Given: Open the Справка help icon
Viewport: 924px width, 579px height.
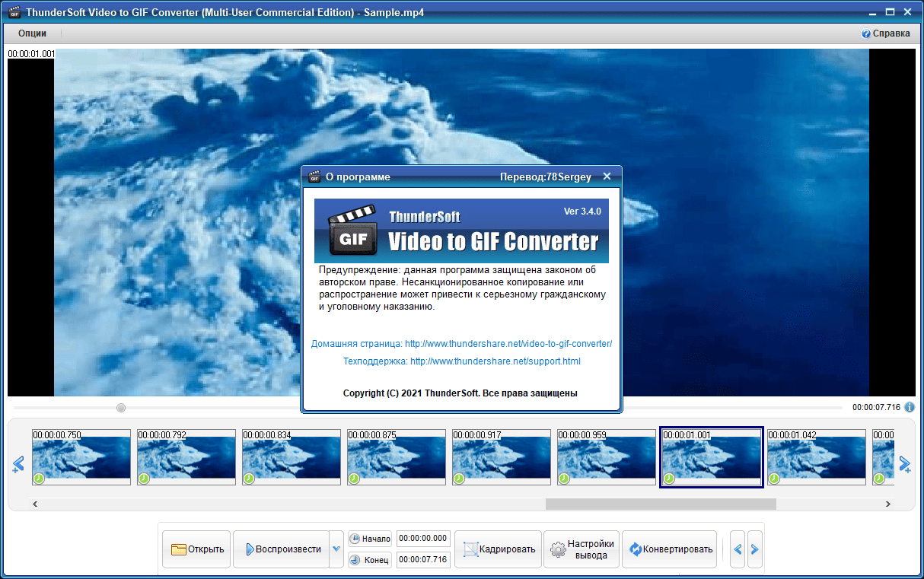Looking at the screenshot, I should (x=865, y=33).
